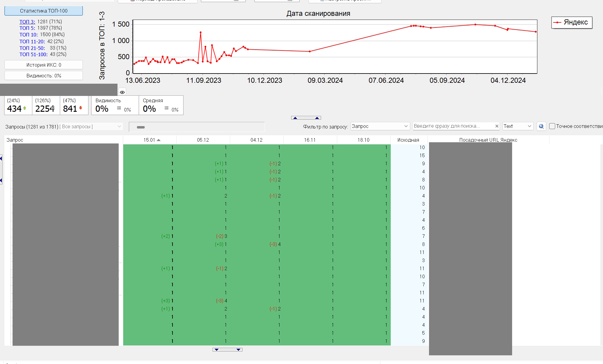Collapse the chart panel via the upper splitter arrows
Viewport: 603px width, 364px height.
click(306, 118)
